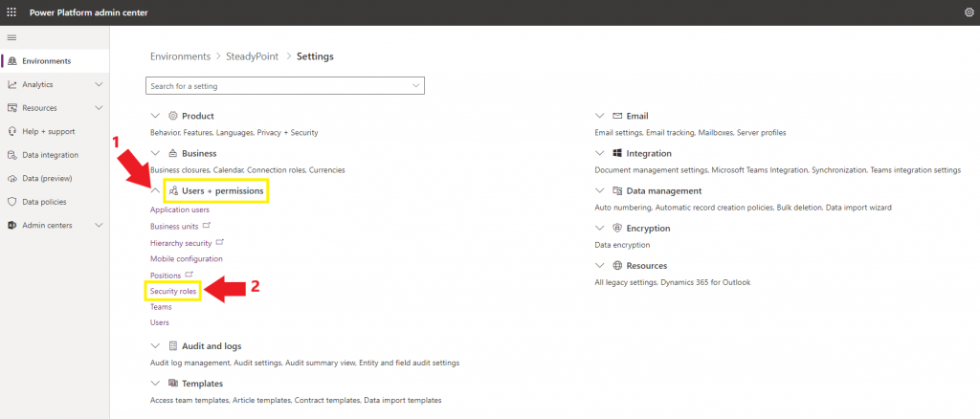The width and height of the screenshot is (980, 419).
Task: Open the Security roles link
Action: point(173,291)
